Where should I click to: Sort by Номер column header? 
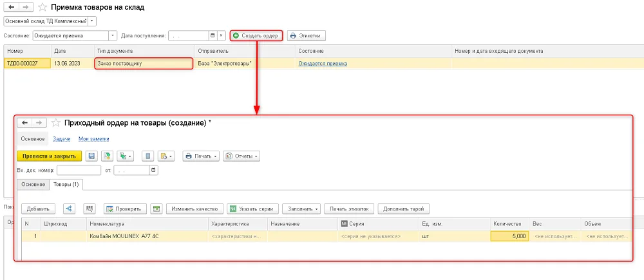tap(27, 51)
